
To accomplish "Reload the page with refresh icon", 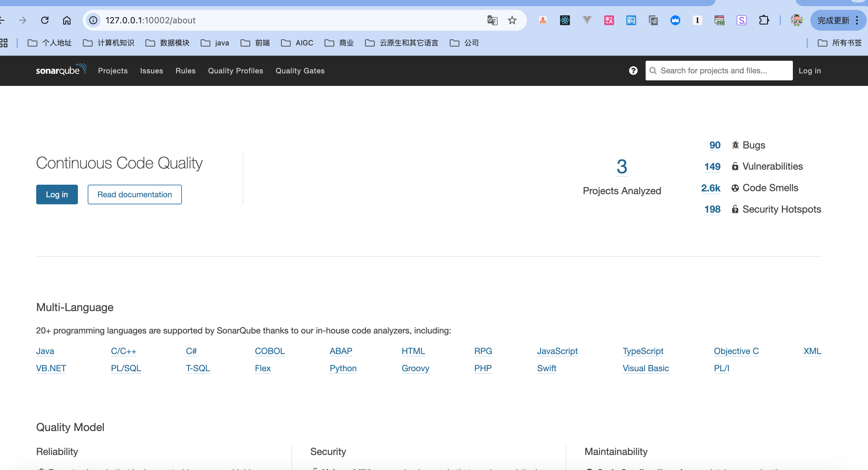I will pos(45,20).
